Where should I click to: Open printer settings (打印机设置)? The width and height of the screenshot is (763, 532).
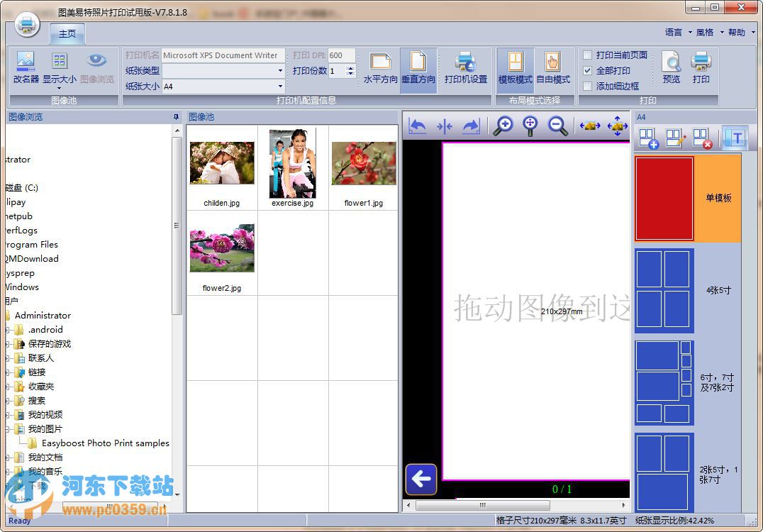click(466, 67)
